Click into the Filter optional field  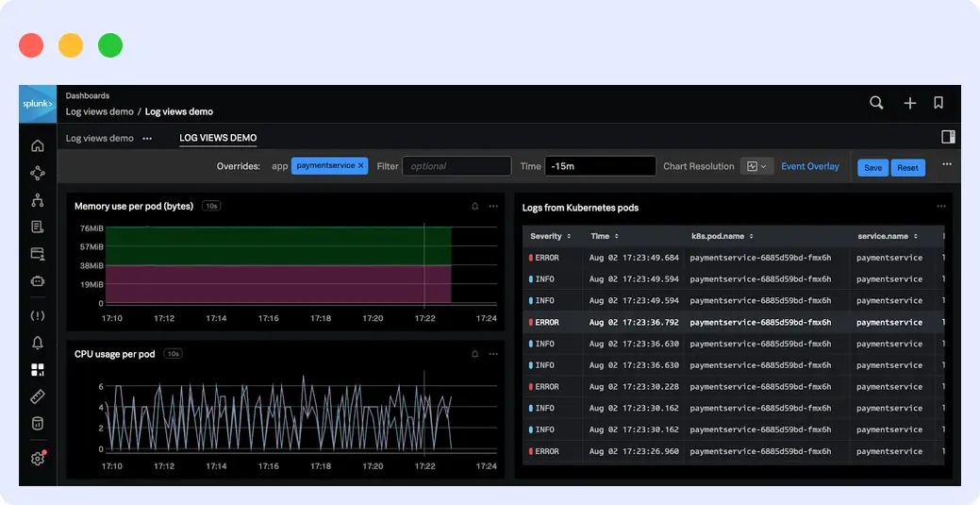pyautogui.click(x=457, y=166)
